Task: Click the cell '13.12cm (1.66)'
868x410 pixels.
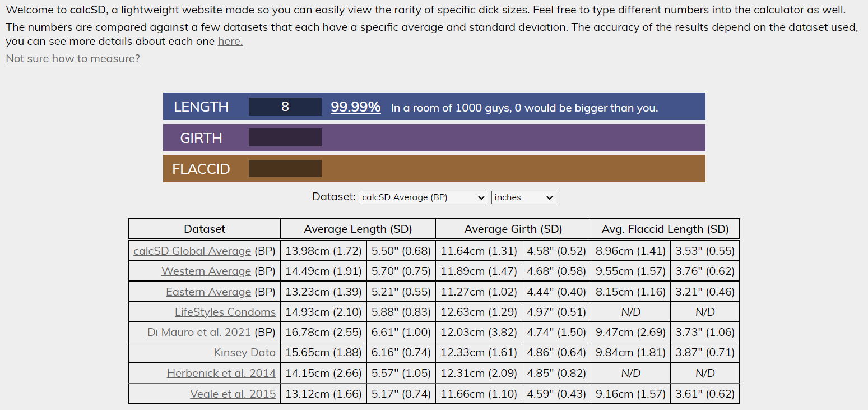Action: [x=324, y=394]
